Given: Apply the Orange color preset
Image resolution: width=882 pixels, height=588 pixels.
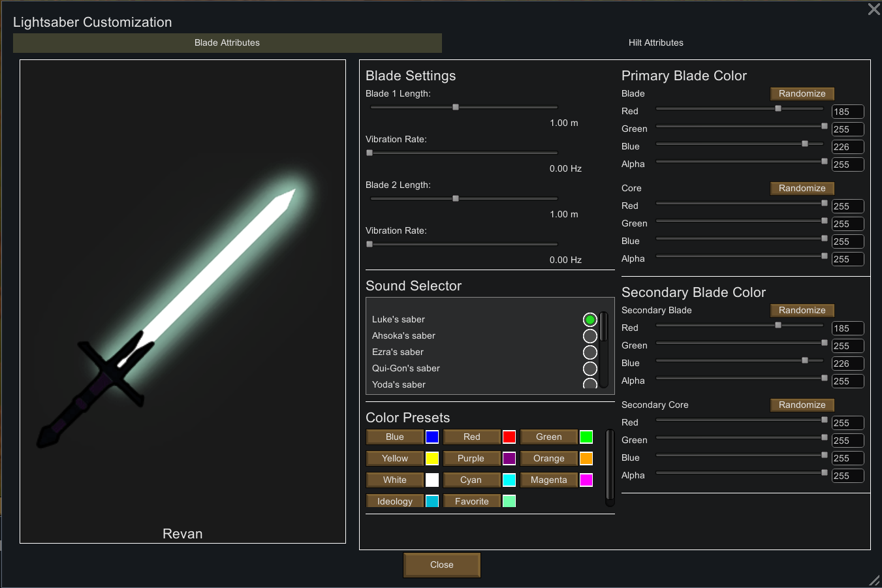Looking at the screenshot, I should (549, 458).
